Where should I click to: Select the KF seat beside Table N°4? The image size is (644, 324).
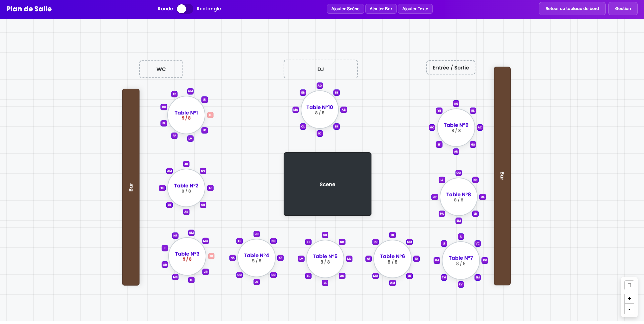tap(280, 258)
